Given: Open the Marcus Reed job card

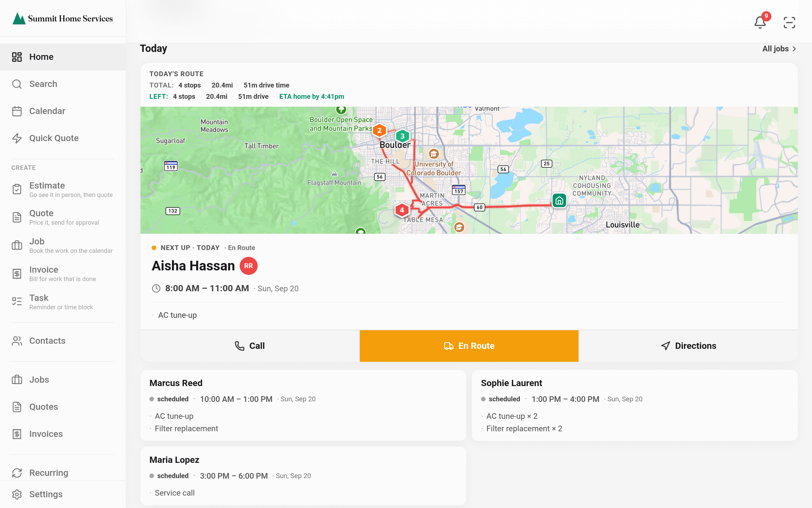Looking at the screenshot, I should point(303,405).
